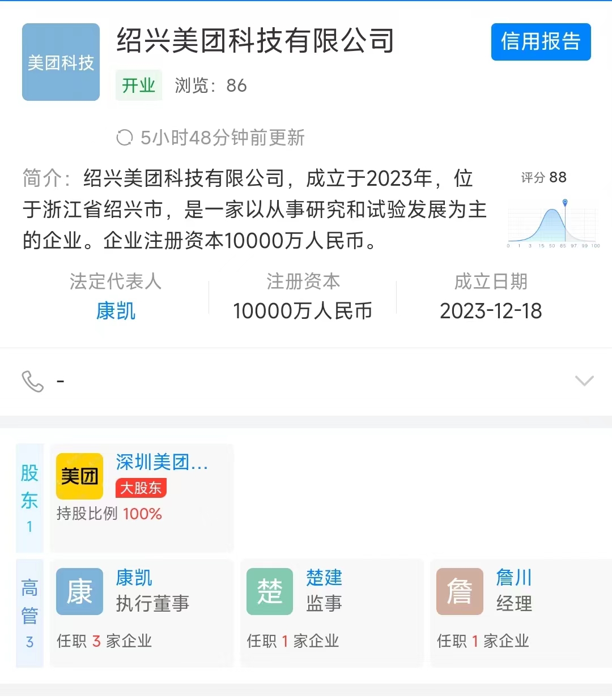Screen dimensions: 612x700
Task: View 康凯's 任职 3 家企业
Action: click(x=104, y=641)
